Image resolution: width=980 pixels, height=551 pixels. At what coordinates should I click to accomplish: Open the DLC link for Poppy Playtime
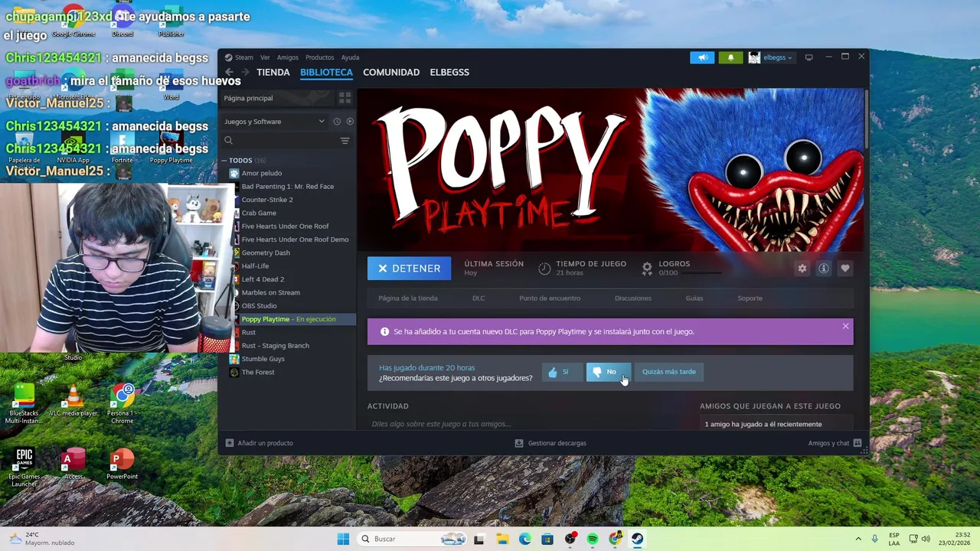(479, 298)
